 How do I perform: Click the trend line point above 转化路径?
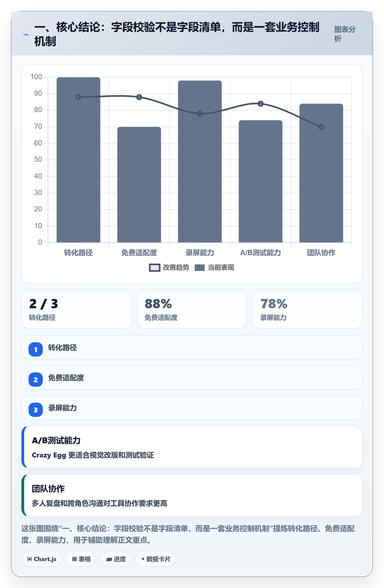point(78,97)
